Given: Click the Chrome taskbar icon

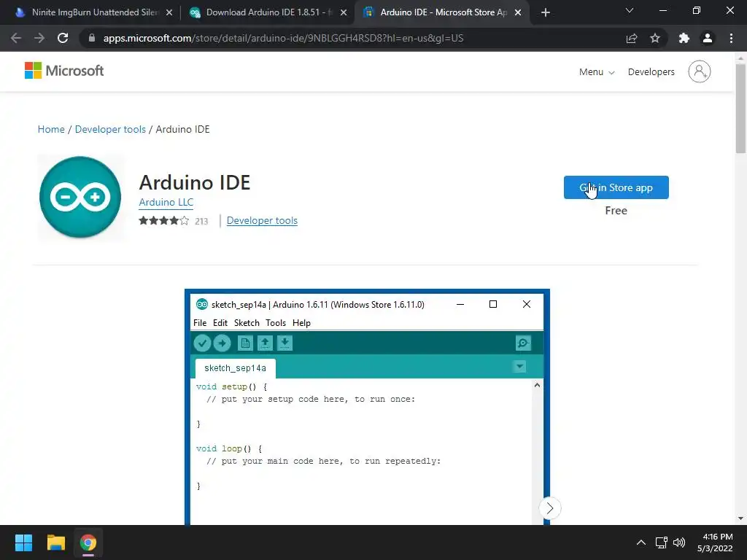Looking at the screenshot, I should 88,542.
